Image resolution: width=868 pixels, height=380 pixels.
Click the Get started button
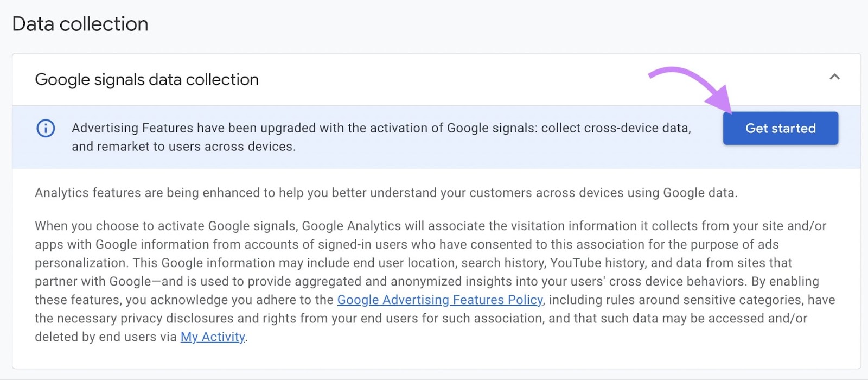(781, 128)
